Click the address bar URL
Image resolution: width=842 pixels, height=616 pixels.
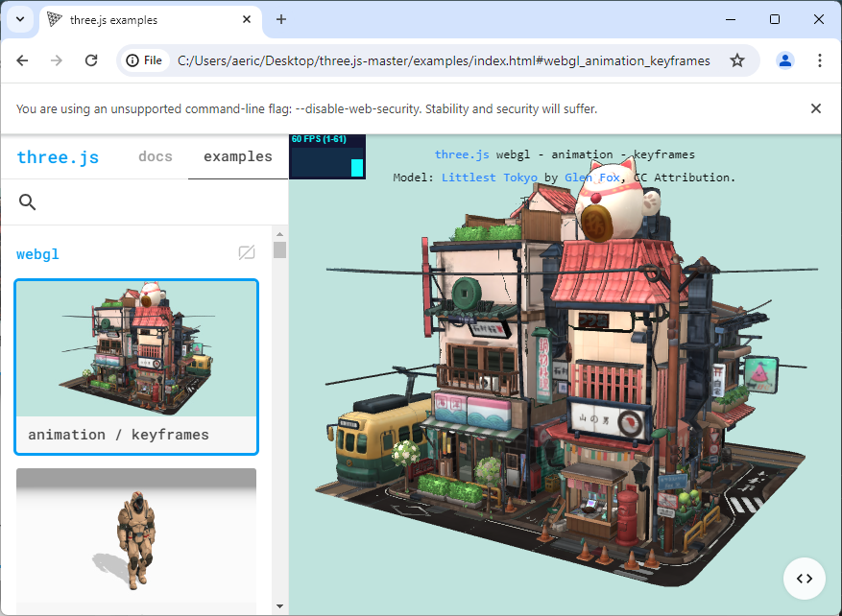pos(444,60)
